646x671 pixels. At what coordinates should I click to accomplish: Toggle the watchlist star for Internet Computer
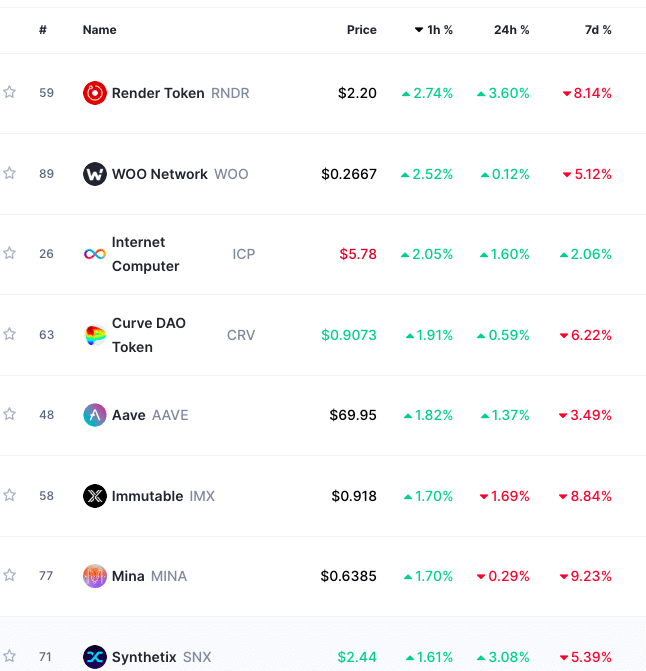pyautogui.click(x=10, y=254)
